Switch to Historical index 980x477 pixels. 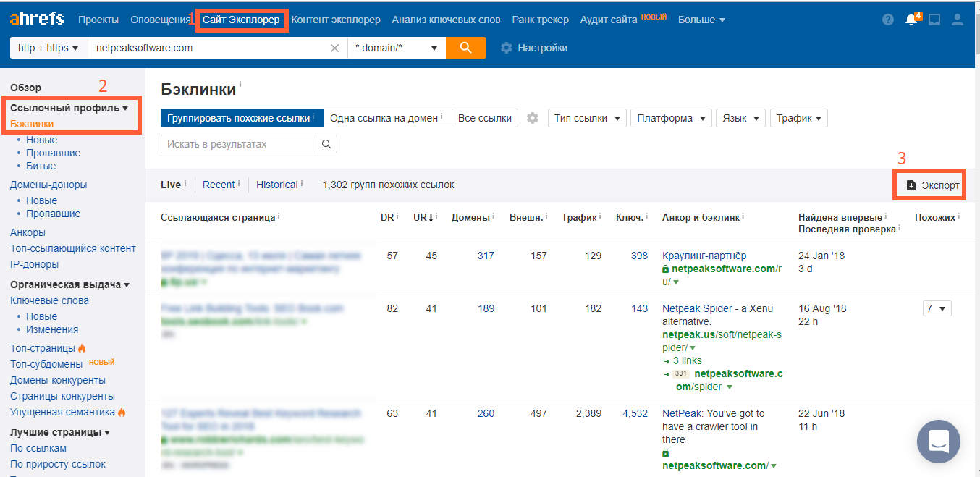pos(277,185)
